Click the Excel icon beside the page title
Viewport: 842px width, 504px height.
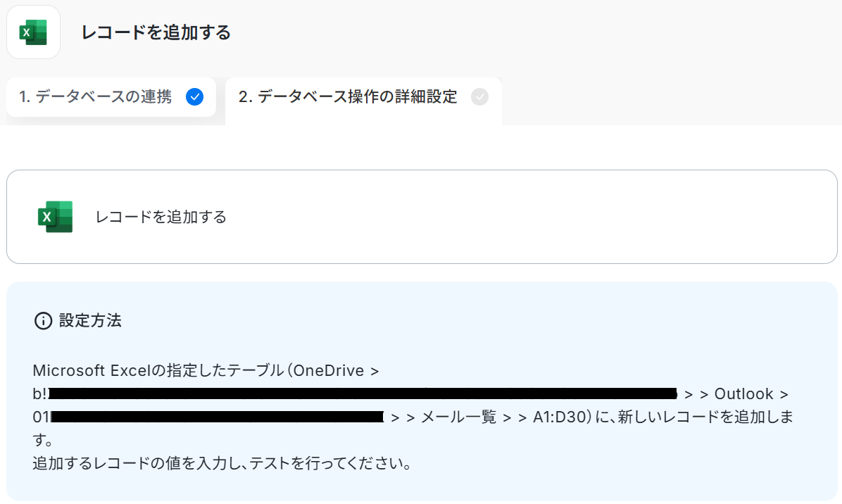click(x=33, y=32)
